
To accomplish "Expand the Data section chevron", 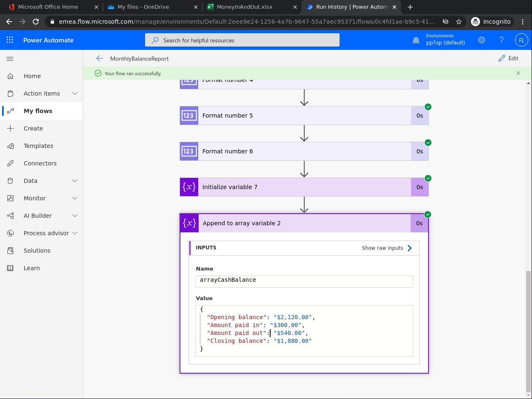I will coord(75,181).
